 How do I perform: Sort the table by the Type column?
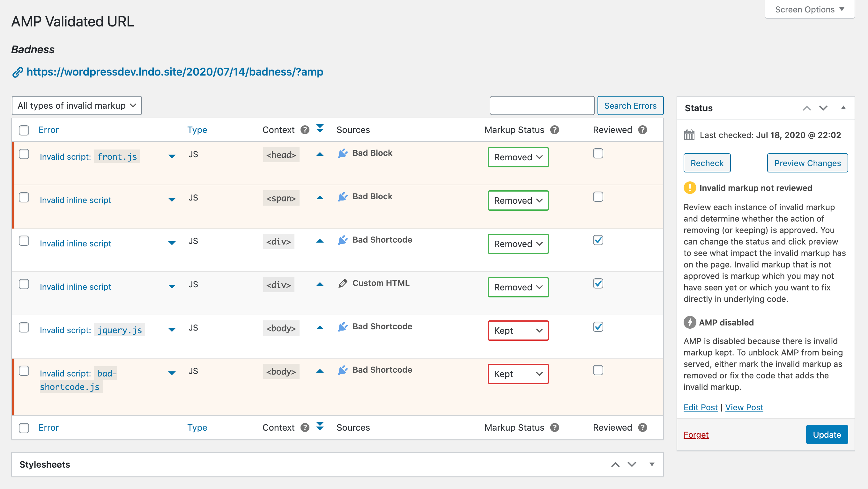197,130
